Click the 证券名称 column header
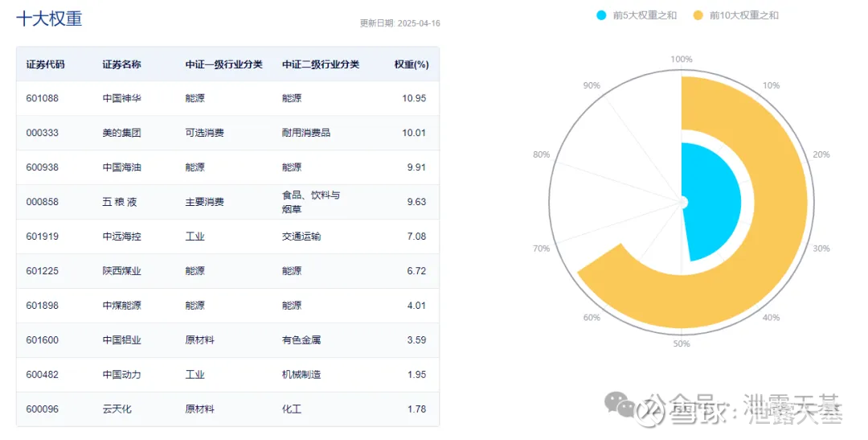Screen dimensions: 868x440 (122, 64)
